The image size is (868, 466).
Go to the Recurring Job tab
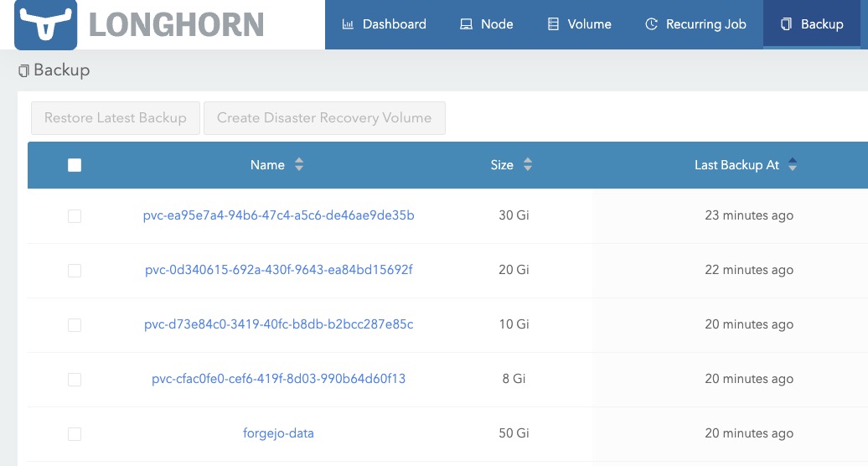(x=696, y=24)
